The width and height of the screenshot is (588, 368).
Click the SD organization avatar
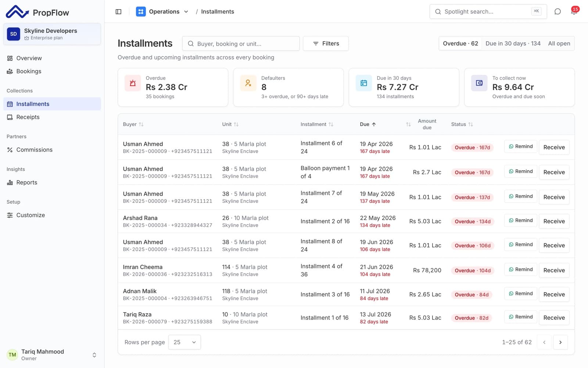point(14,34)
